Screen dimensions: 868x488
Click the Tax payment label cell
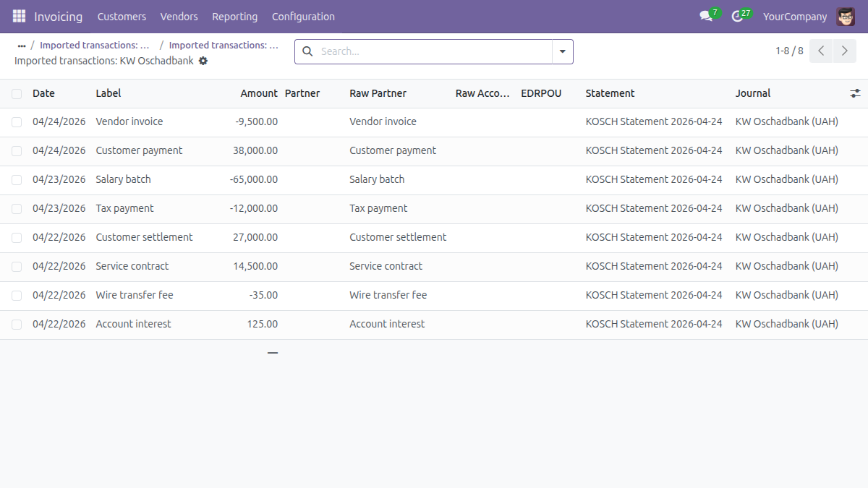click(x=125, y=208)
